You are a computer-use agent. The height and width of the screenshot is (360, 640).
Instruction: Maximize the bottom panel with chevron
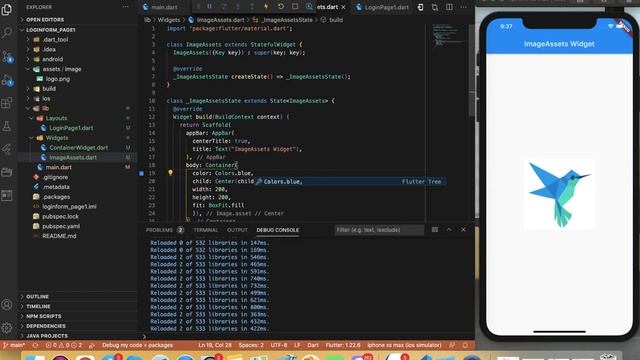pos(449,230)
